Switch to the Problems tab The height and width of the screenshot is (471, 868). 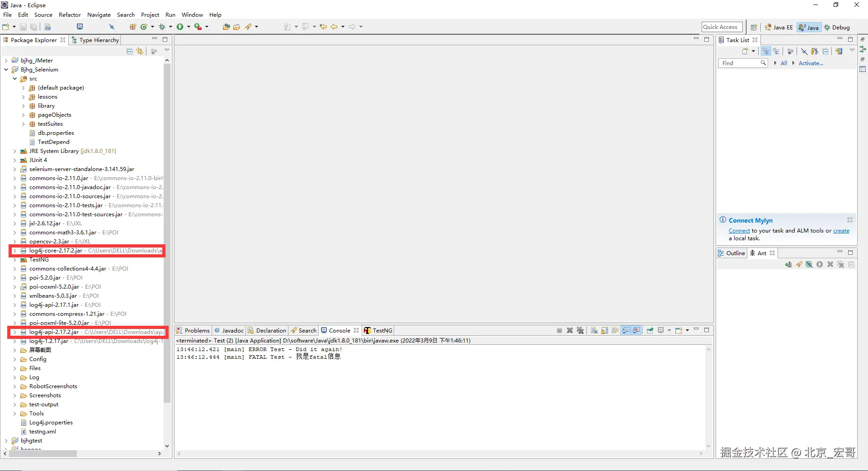(193, 331)
